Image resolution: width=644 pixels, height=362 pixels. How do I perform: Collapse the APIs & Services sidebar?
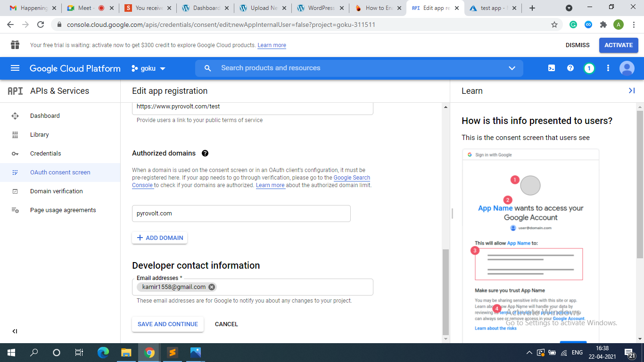click(15, 331)
